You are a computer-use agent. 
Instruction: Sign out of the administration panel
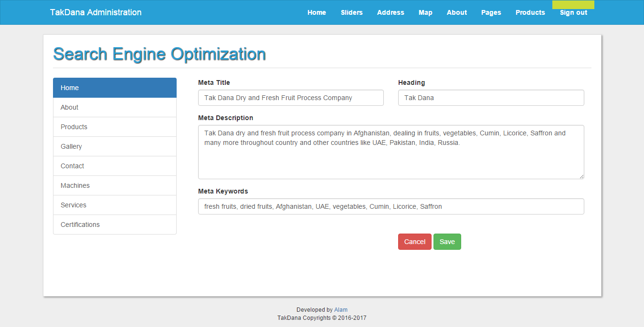(573, 12)
